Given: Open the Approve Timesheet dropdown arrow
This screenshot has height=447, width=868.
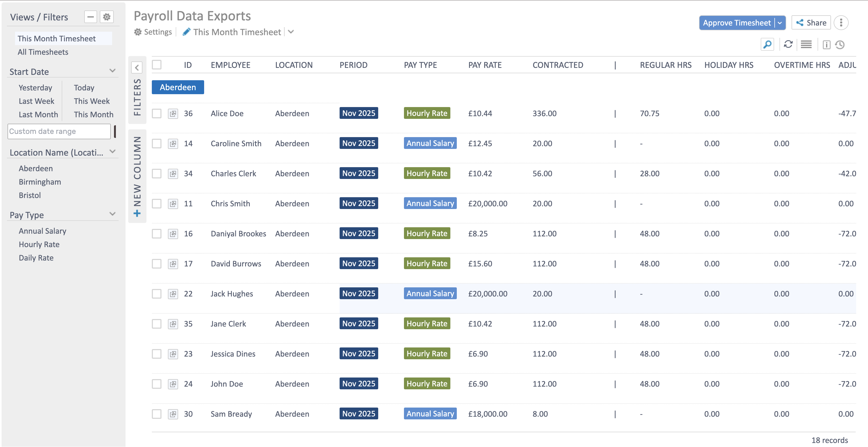Looking at the screenshot, I should [780, 23].
